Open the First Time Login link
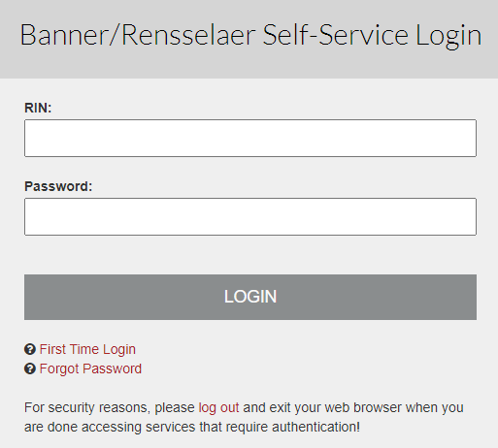The image size is (498, 448). tap(87, 349)
